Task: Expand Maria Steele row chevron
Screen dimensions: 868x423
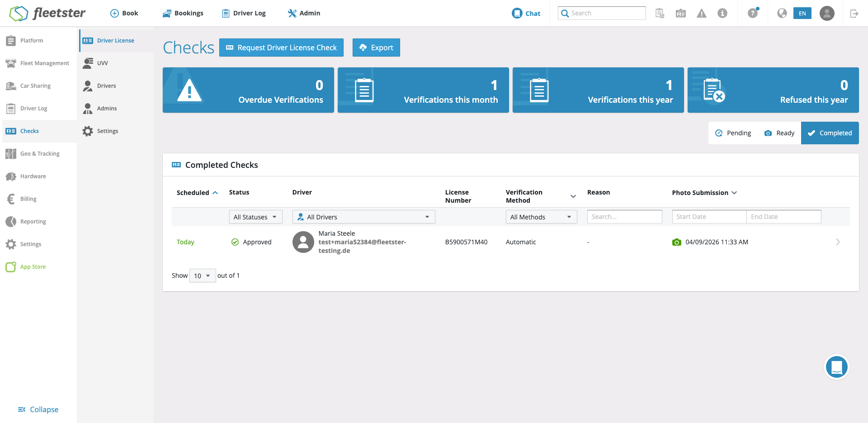Action: pyautogui.click(x=838, y=242)
